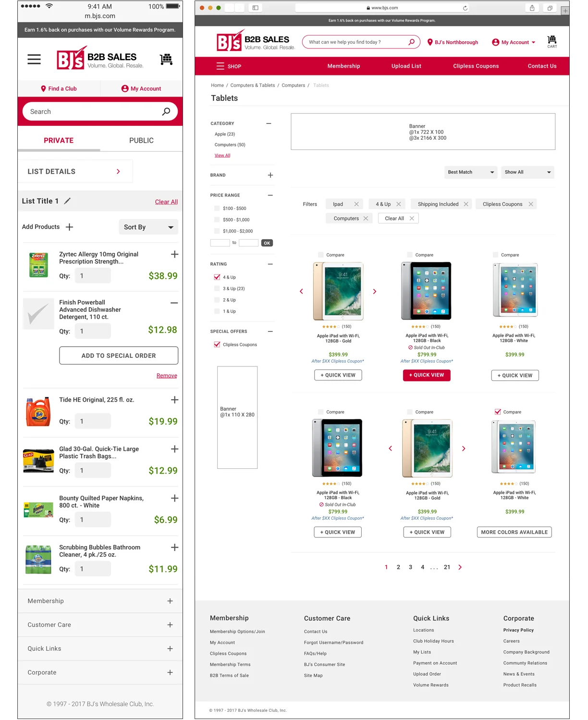The width and height of the screenshot is (588, 720).
Task: Click the pencil icon to edit List Title 1
Action: [67, 201]
